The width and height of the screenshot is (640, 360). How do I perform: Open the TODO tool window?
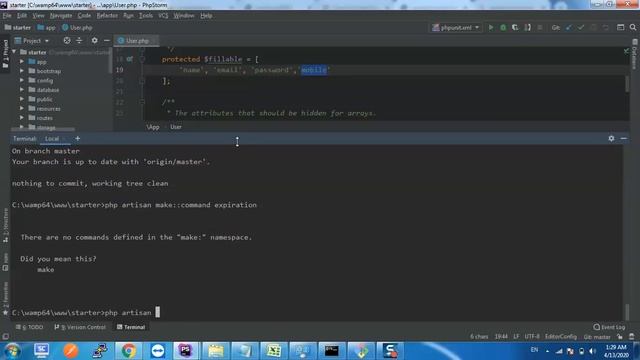29,327
